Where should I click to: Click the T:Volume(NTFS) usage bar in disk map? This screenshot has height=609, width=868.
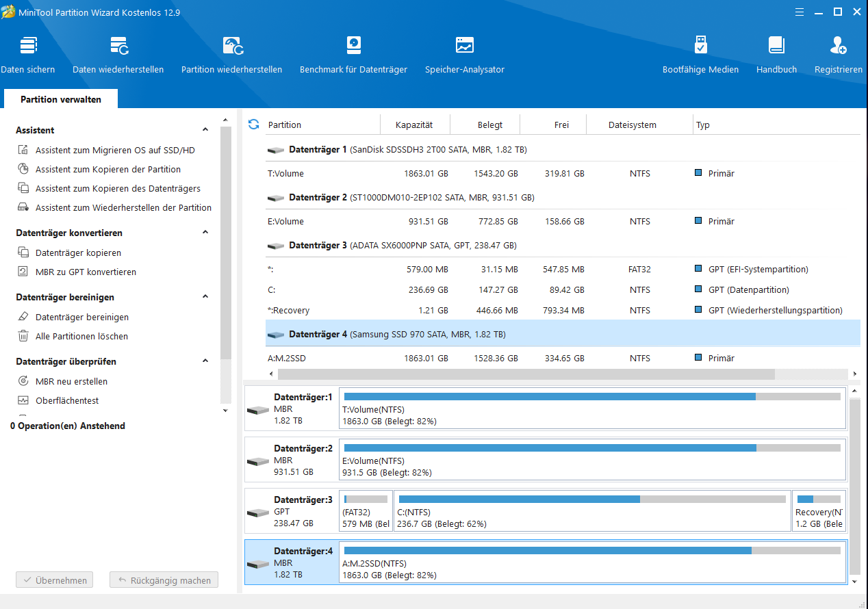tap(592, 396)
